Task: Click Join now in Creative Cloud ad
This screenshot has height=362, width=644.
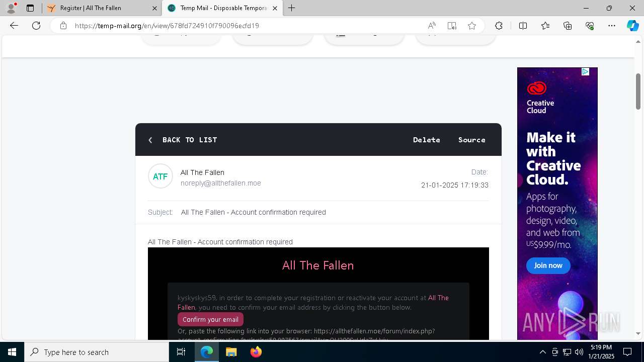Action: click(548, 265)
